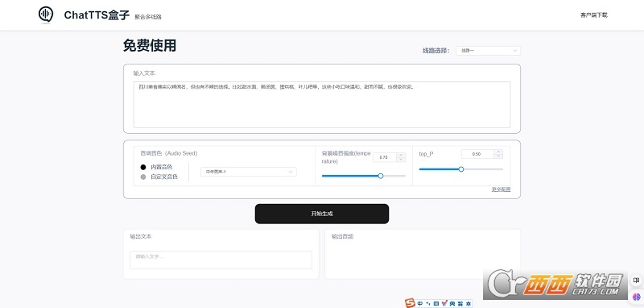The image size is (644, 308).
Task: Click the top_P slider handle
Action: click(x=460, y=169)
